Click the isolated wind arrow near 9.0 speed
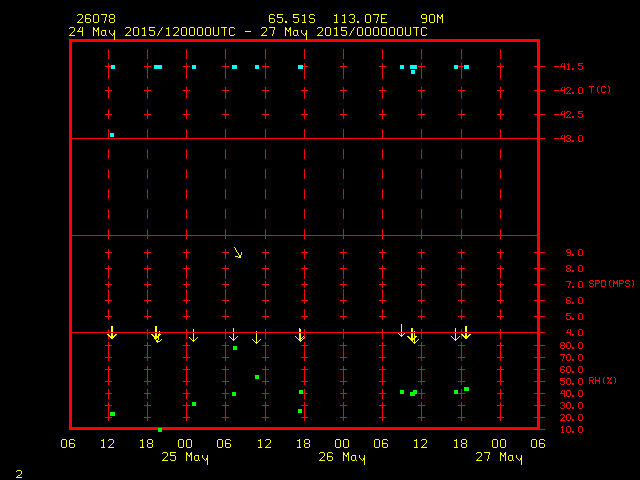Screen dimensions: 640x480 coord(238,252)
